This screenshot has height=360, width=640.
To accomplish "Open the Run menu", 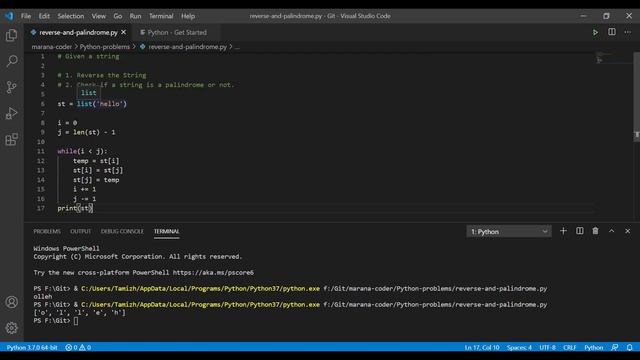I will click(136, 16).
